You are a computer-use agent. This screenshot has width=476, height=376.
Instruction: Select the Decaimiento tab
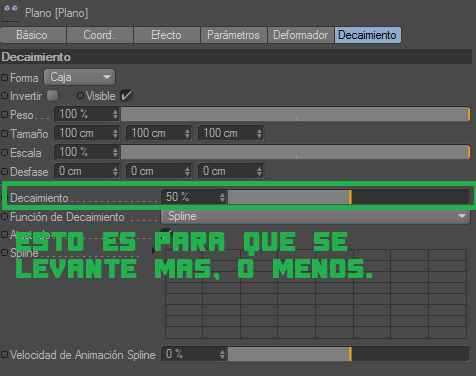[368, 35]
